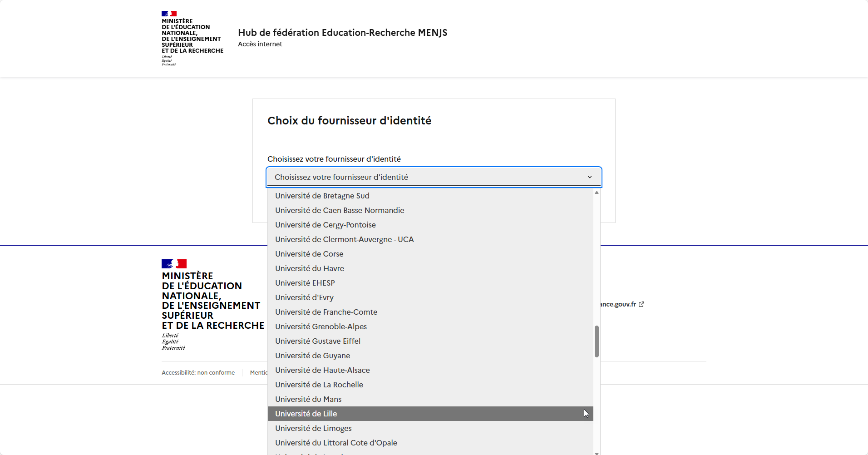Select Université du Havre
The height and width of the screenshot is (455, 868).
(x=430, y=268)
